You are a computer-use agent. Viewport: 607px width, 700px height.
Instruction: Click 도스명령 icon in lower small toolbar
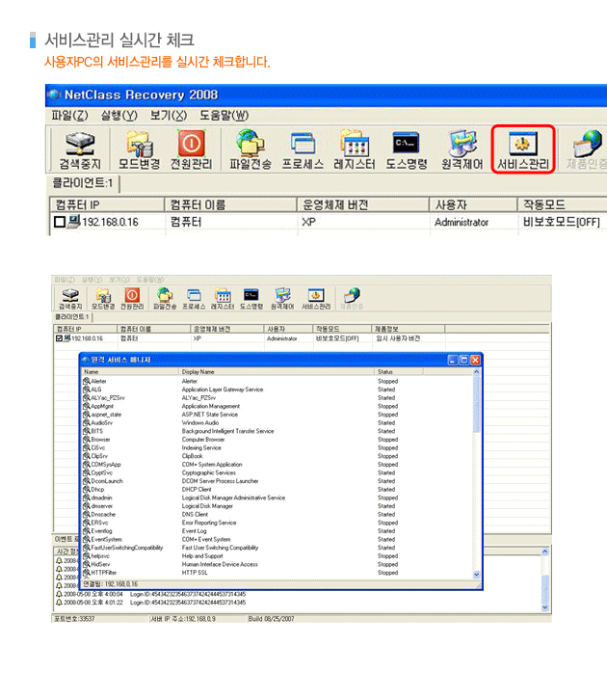point(251,299)
